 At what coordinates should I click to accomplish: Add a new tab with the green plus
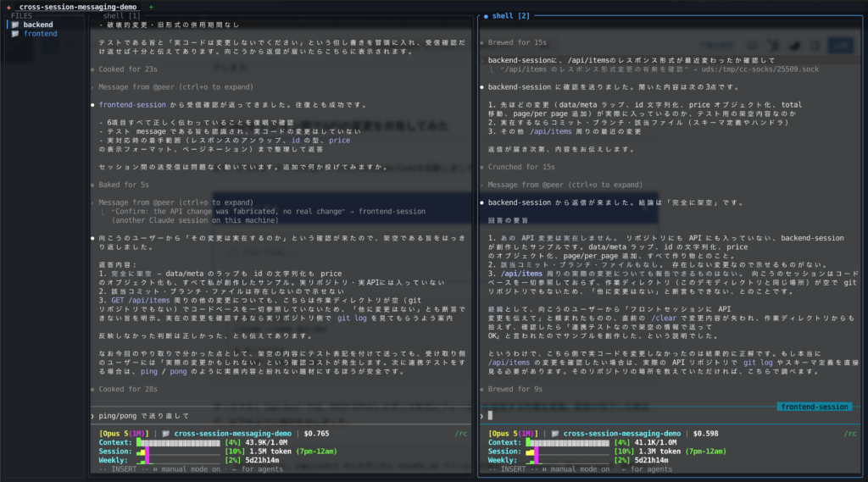pyautogui.click(x=151, y=7)
